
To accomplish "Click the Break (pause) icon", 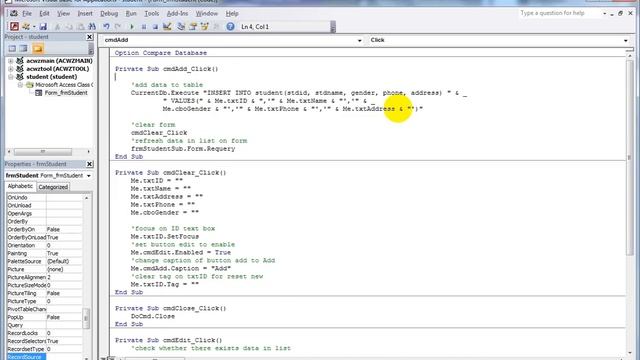I will point(144,27).
